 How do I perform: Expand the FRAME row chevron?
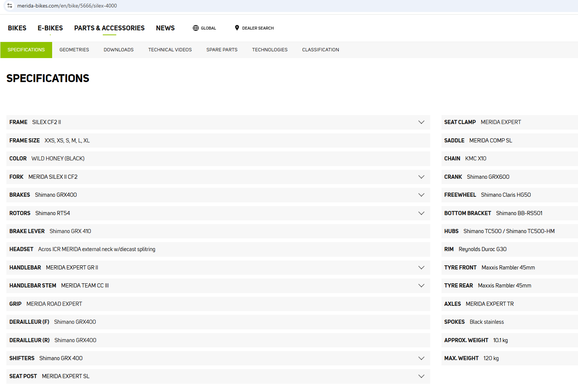[x=421, y=122]
